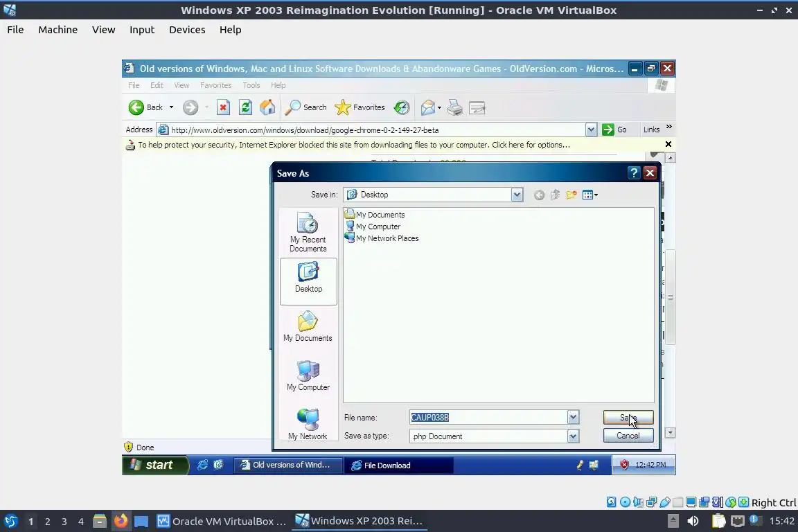Expand the Links toolbar chevron
Viewport: 798px width, 532px height.
(669, 127)
